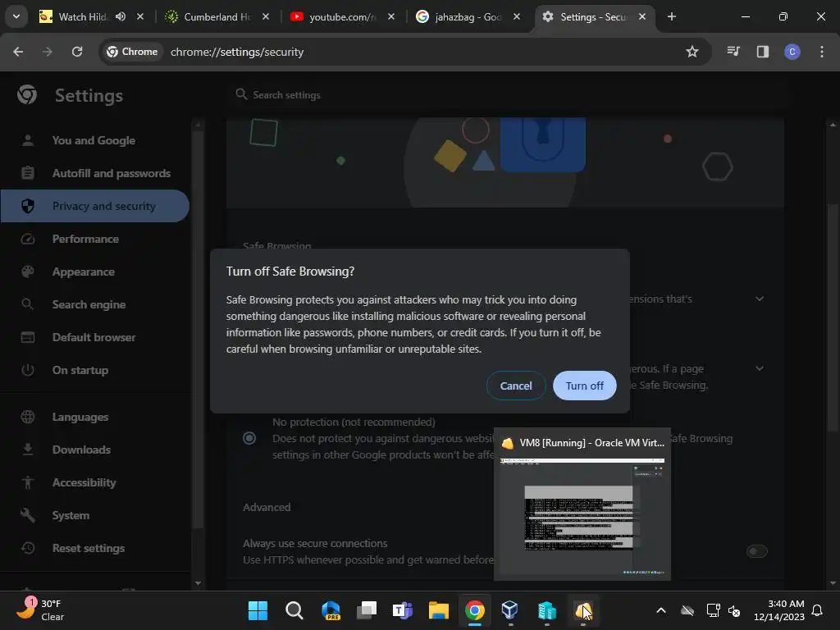Click the Chrome taskbar icon

pos(475,610)
